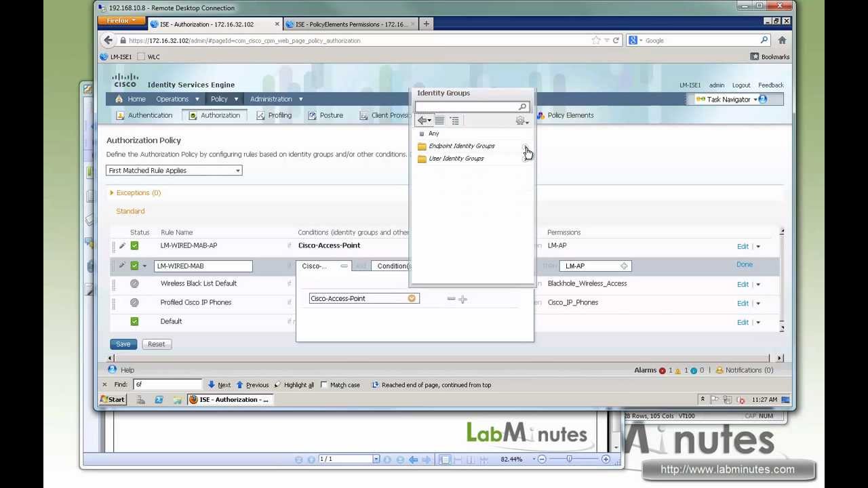
Task: Toggle status checkbox of LM-WIRED-MAB-AP rule
Action: 134,245
